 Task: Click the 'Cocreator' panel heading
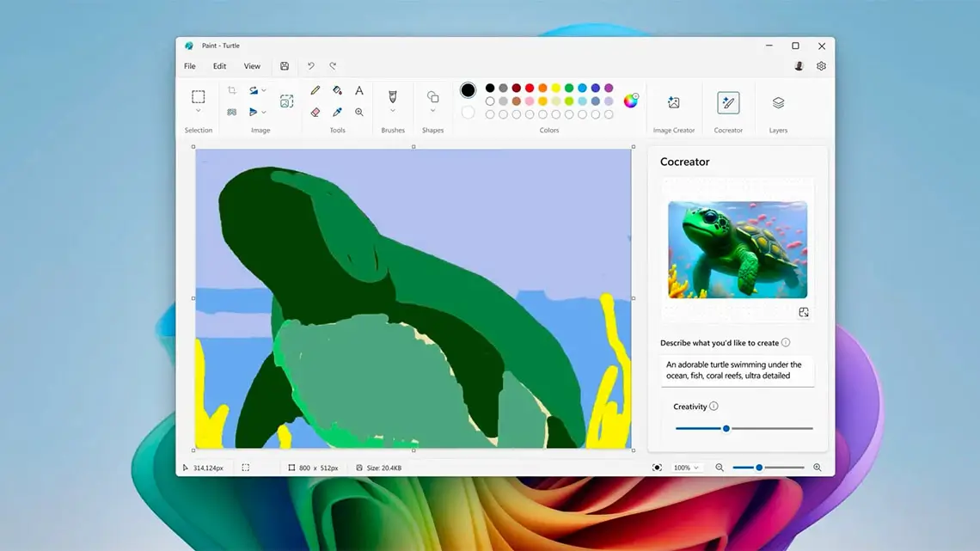click(685, 162)
